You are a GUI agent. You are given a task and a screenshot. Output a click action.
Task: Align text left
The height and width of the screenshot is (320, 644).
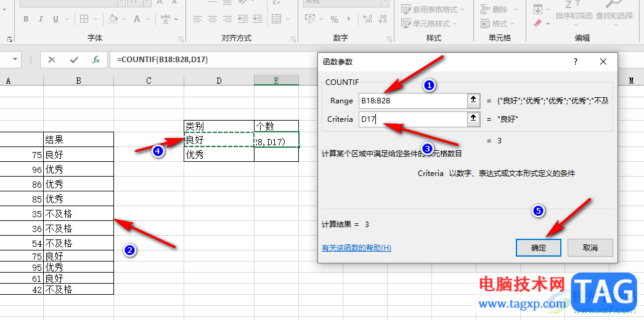tap(198, 19)
